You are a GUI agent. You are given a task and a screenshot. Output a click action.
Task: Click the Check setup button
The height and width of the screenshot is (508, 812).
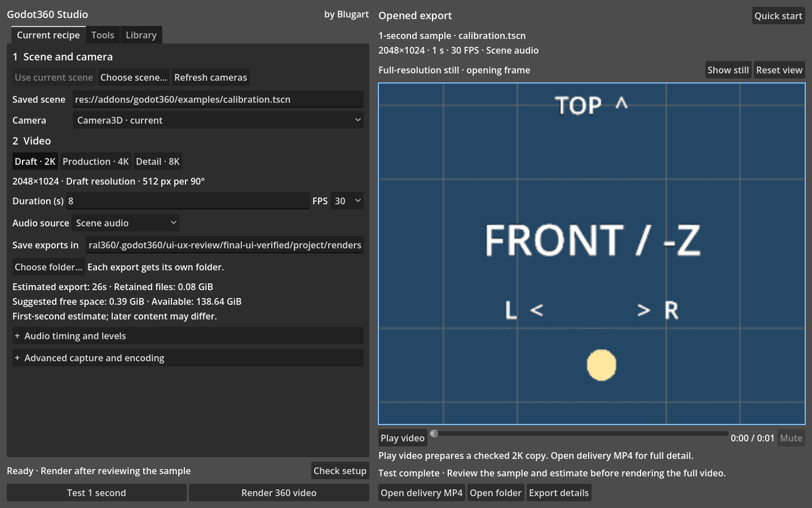point(340,471)
